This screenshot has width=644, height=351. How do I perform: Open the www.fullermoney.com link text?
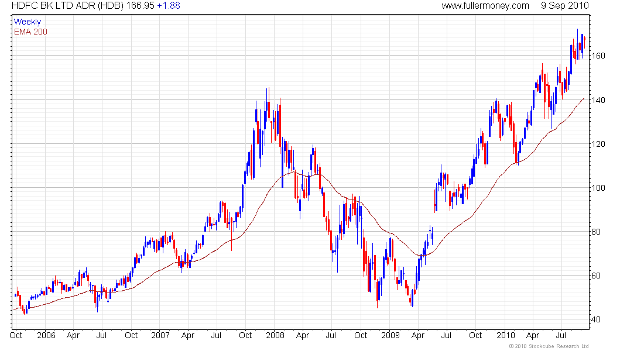[x=485, y=6]
